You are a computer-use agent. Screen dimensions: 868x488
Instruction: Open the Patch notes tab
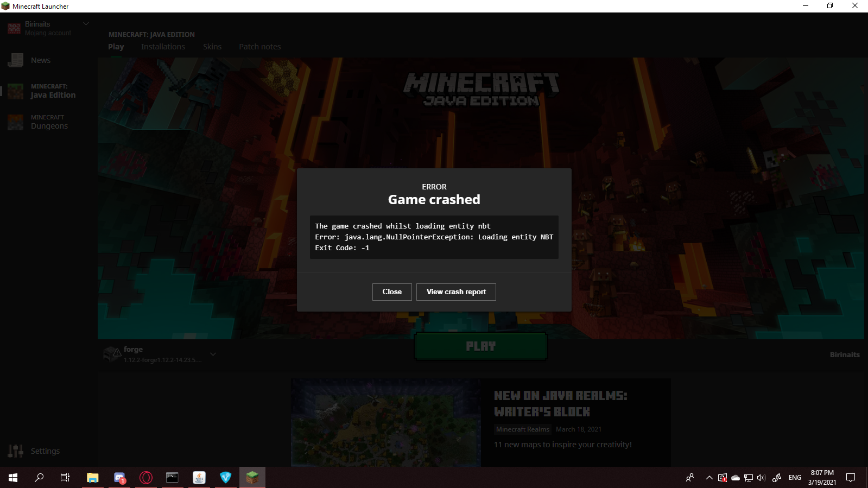[260, 47]
